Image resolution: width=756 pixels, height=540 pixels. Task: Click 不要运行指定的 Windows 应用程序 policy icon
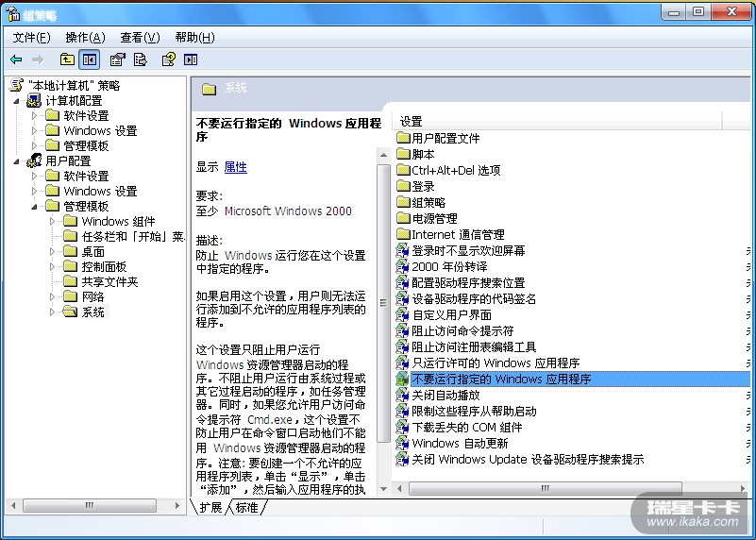click(x=402, y=379)
